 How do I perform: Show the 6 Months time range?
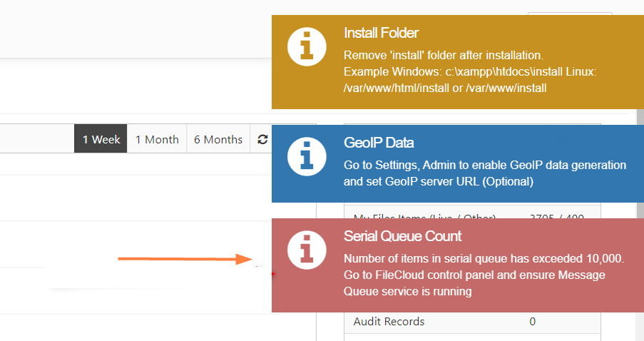point(218,139)
